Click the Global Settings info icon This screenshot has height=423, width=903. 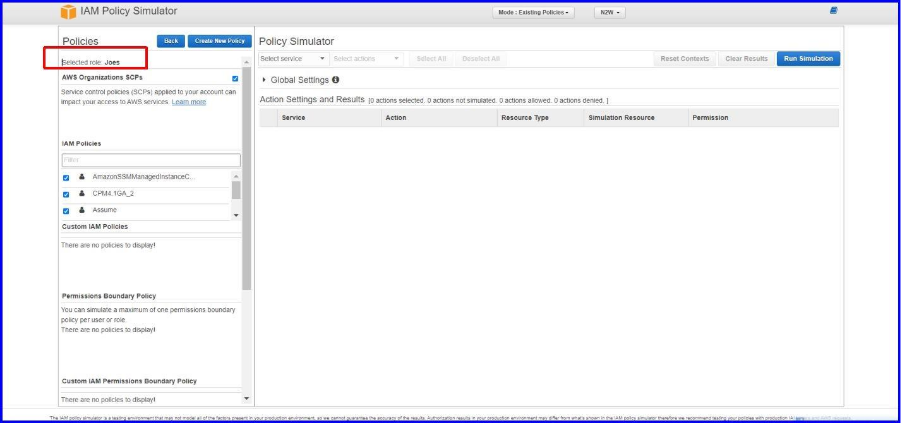336,80
